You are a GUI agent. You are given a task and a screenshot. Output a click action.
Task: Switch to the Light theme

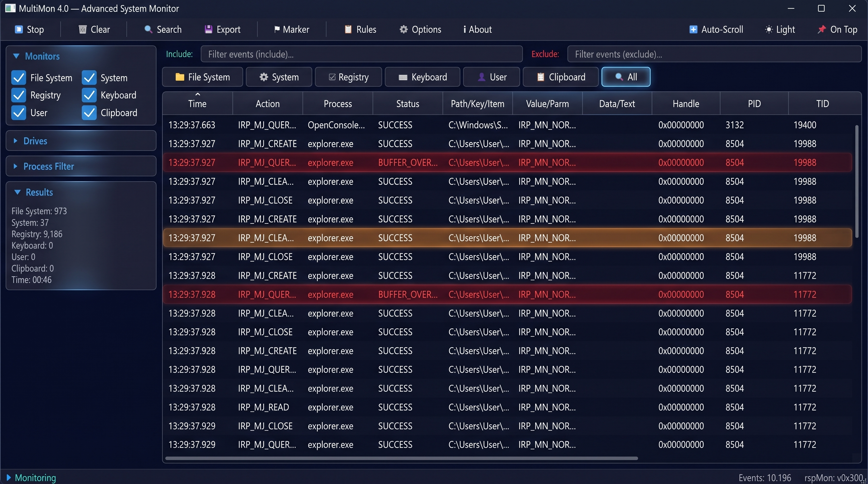tap(780, 29)
